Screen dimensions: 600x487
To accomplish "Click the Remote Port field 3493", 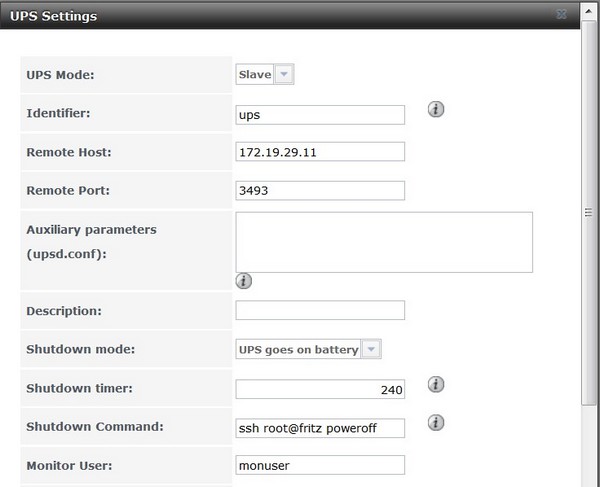I will click(x=320, y=191).
